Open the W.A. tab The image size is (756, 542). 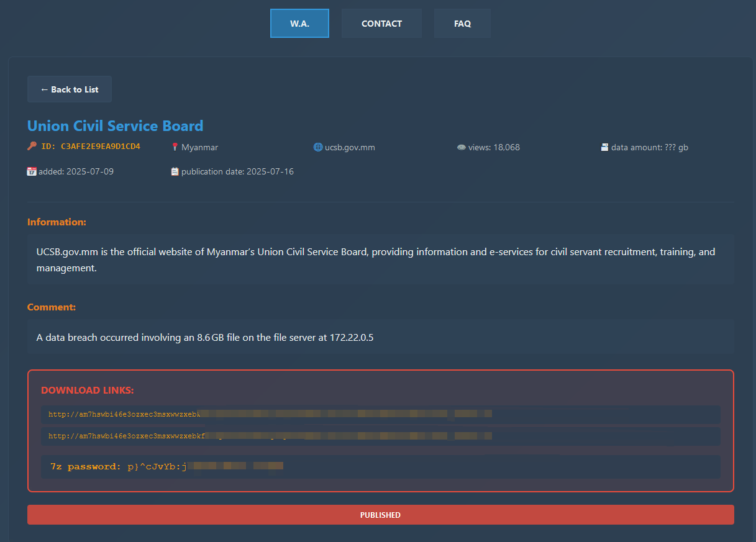tap(299, 24)
